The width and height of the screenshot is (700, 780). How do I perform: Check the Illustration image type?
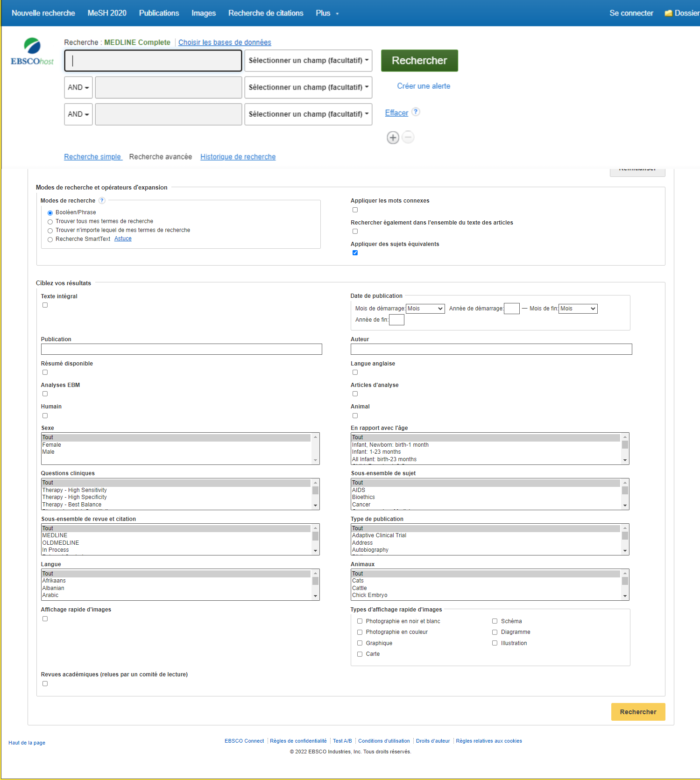point(495,643)
